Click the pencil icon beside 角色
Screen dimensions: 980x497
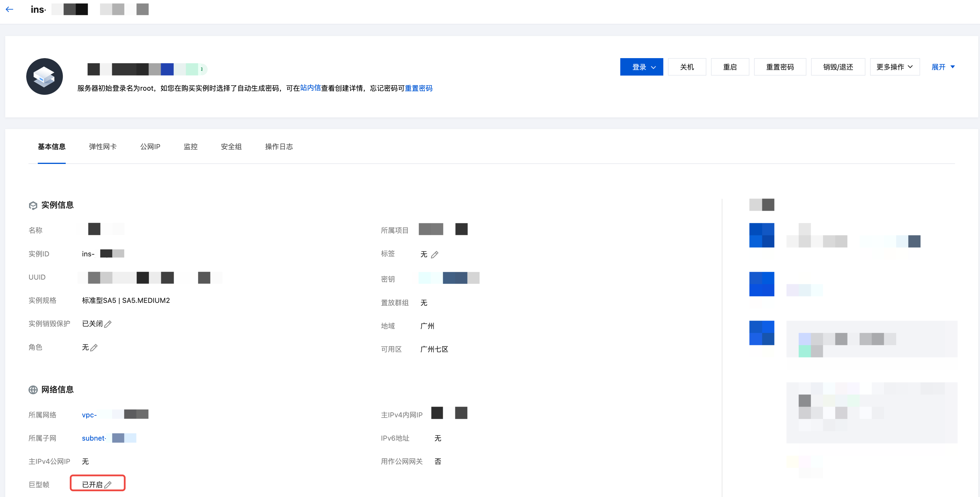pyautogui.click(x=94, y=348)
